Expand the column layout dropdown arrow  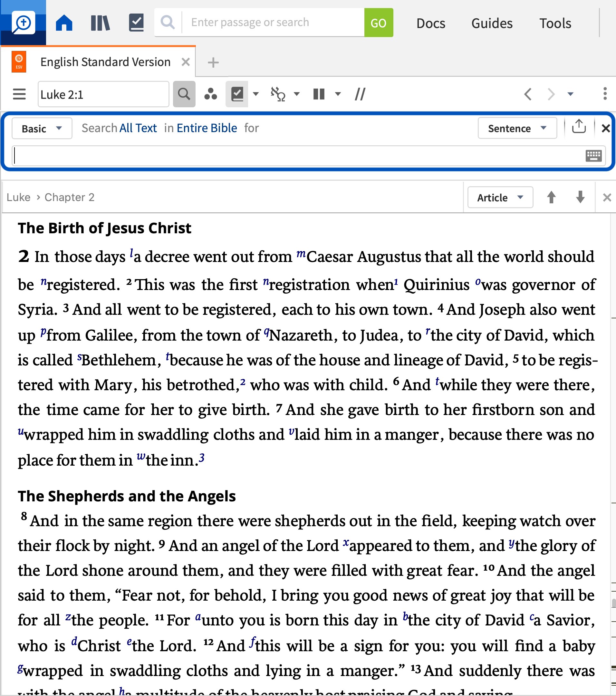tap(338, 94)
